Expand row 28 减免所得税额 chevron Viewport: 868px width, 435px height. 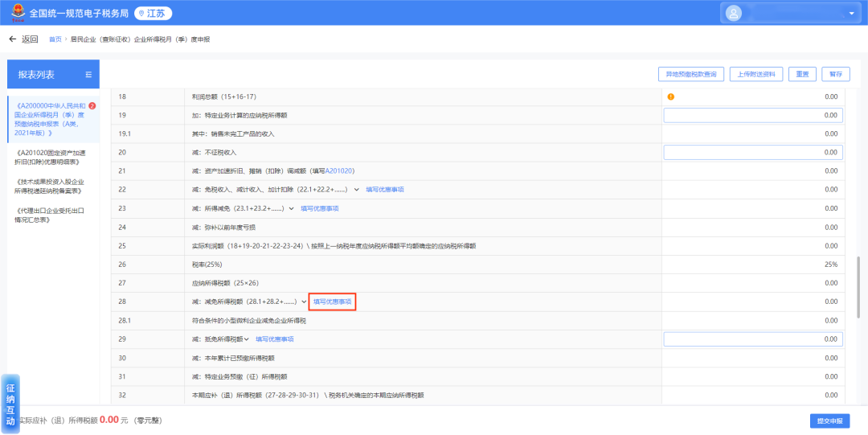(x=304, y=302)
